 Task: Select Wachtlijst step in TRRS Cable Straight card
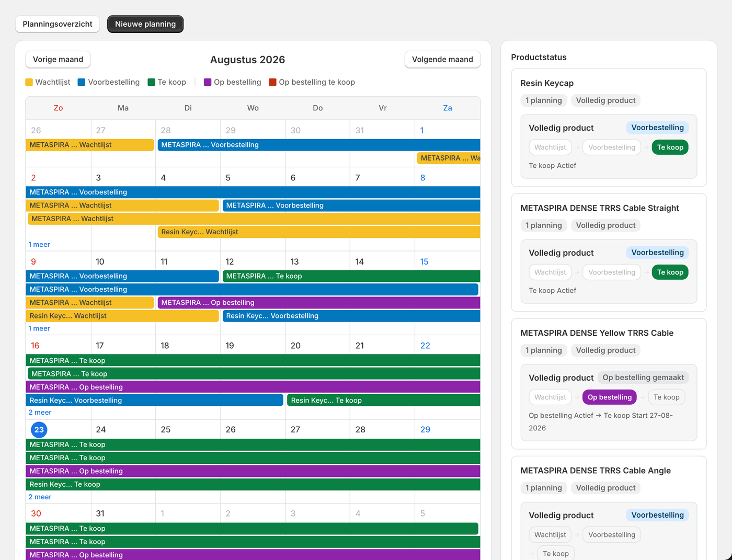550,272
